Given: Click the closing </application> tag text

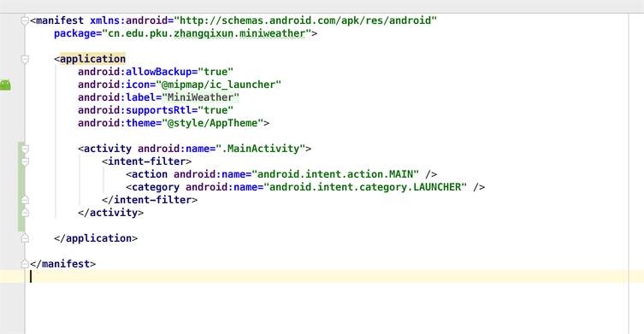Looking at the screenshot, I should pos(96,238).
